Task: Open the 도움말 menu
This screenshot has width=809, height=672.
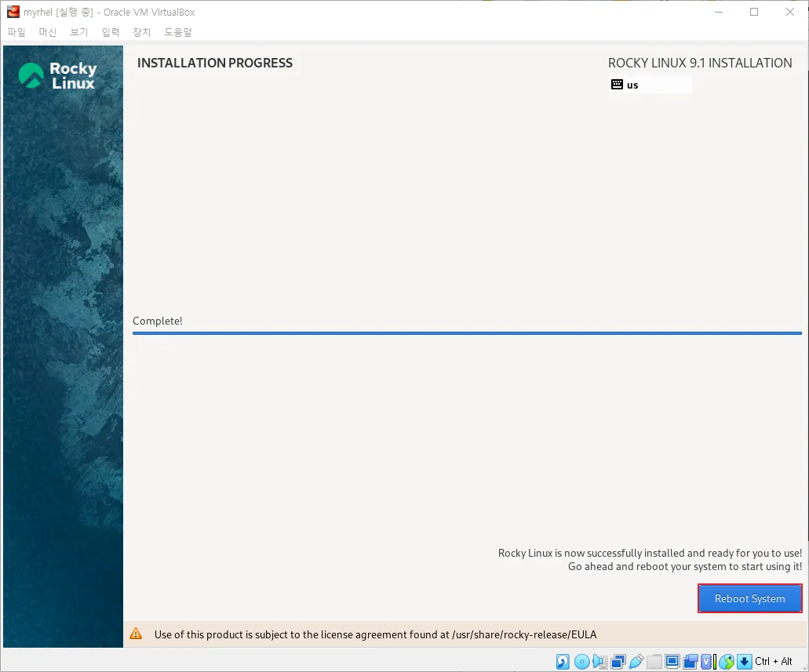Action: click(x=178, y=32)
